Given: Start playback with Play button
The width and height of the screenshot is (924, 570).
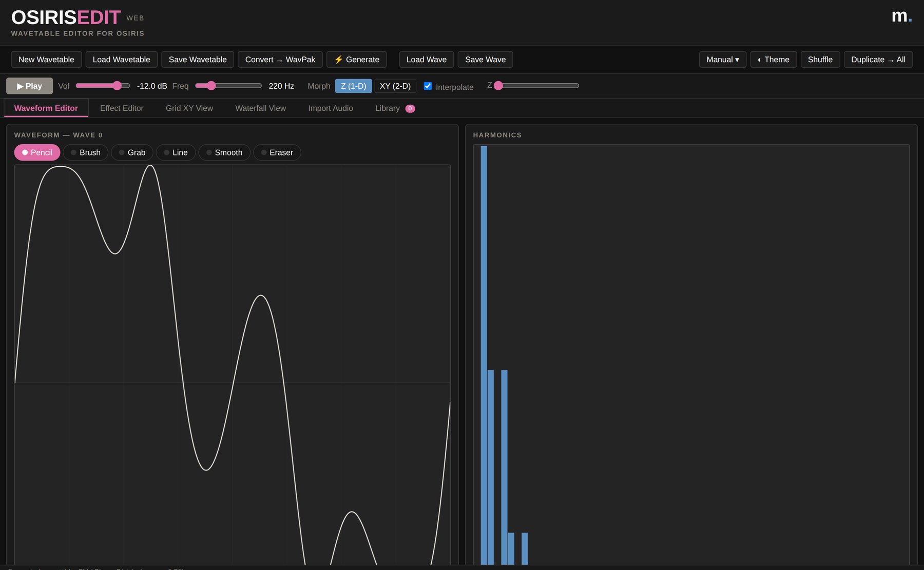Looking at the screenshot, I should point(29,86).
